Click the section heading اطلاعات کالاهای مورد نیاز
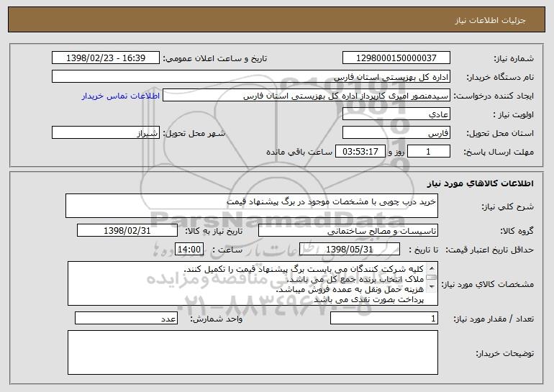The height and width of the screenshot is (392, 554). point(480,183)
